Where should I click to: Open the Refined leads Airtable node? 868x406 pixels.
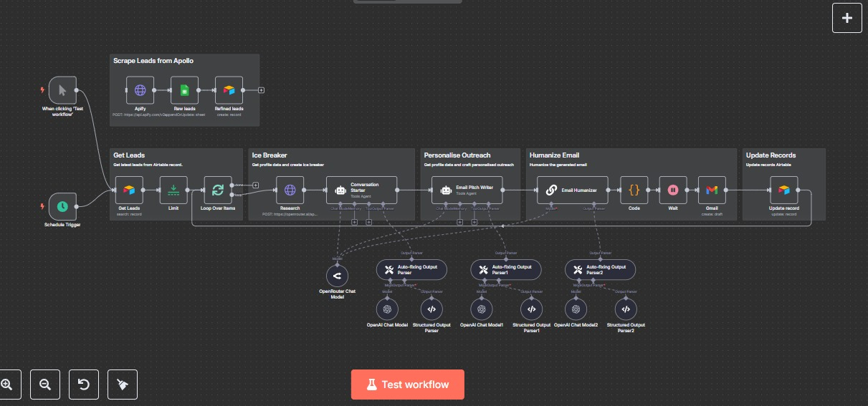pos(229,90)
